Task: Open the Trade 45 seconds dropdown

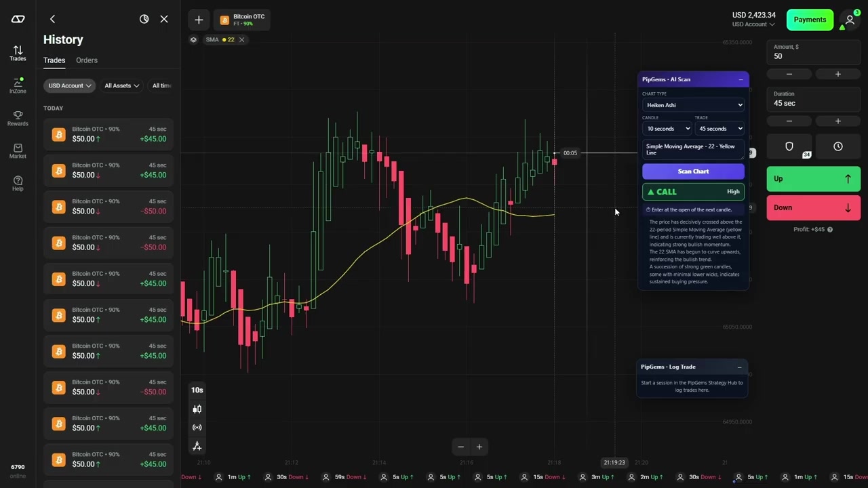Action: click(719, 129)
